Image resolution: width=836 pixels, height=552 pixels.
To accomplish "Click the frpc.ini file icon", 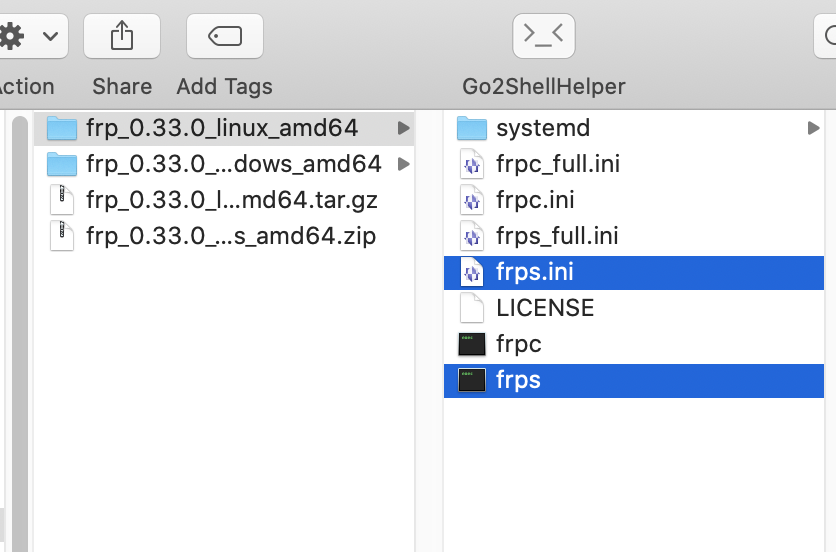I will click(471, 200).
